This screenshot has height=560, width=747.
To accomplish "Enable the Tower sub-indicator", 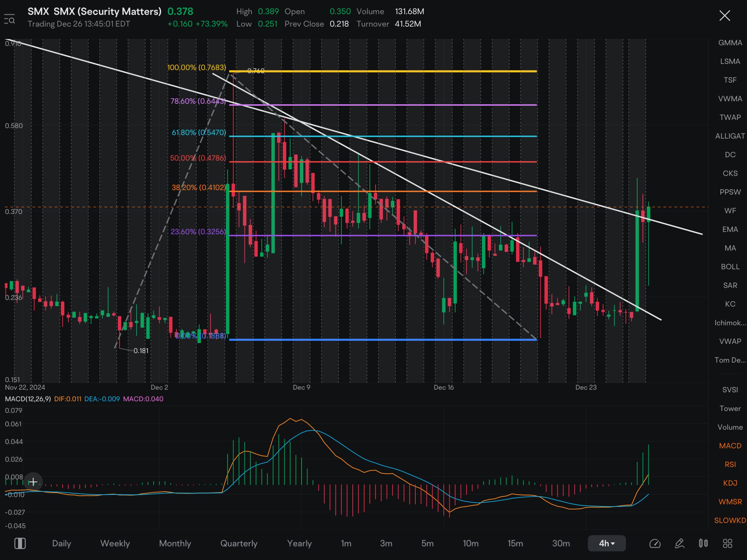I will tap(730, 408).
